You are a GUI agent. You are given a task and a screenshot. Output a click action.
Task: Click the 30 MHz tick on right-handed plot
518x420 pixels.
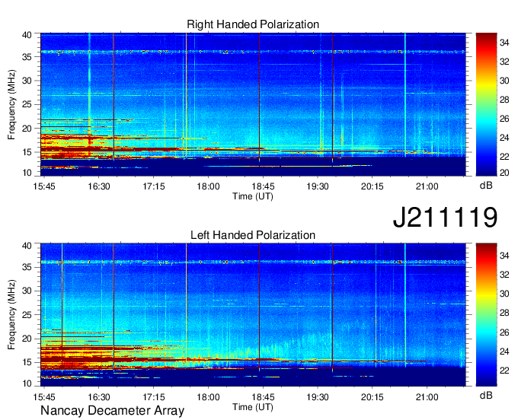click(x=27, y=81)
